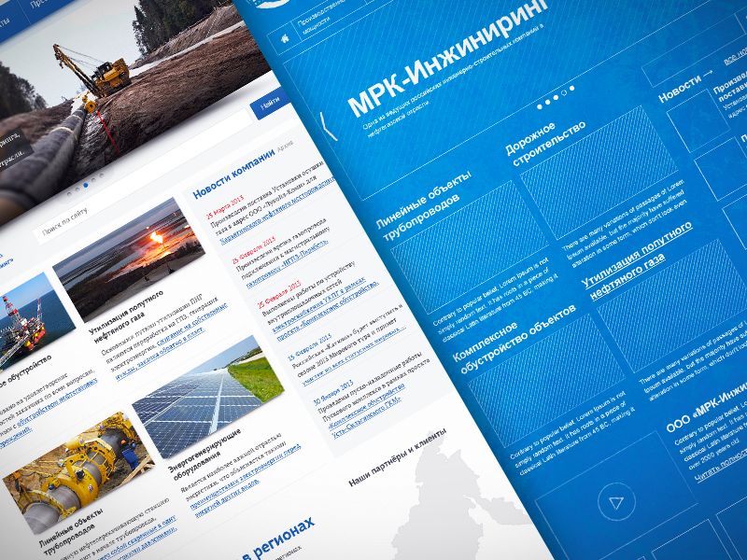Click the Комплексное обустройство объектов heading

(x=514, y=340)
